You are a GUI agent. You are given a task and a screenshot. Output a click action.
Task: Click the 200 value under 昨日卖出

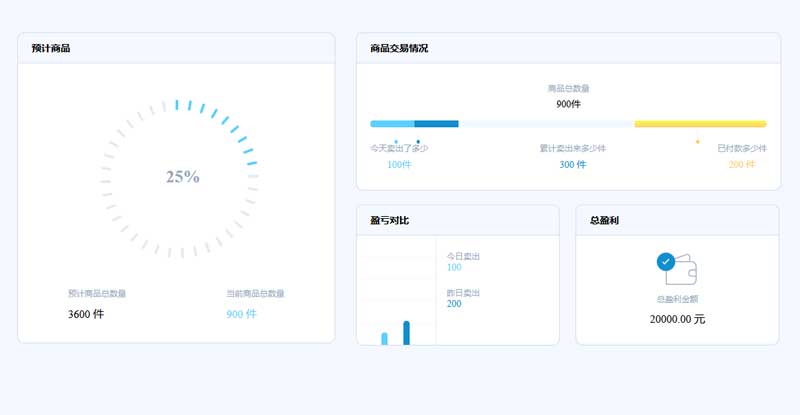[454, 304]
